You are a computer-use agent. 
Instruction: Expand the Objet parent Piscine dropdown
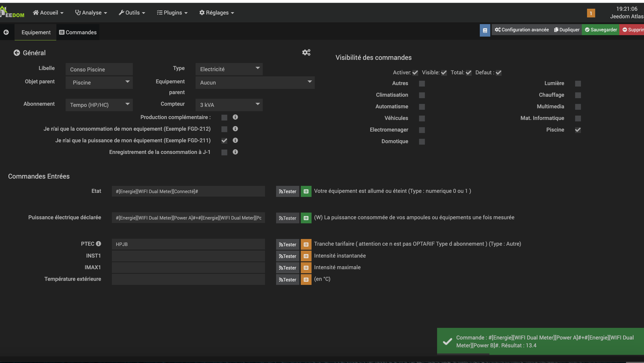pyautogui.click(x=99, y=82)
